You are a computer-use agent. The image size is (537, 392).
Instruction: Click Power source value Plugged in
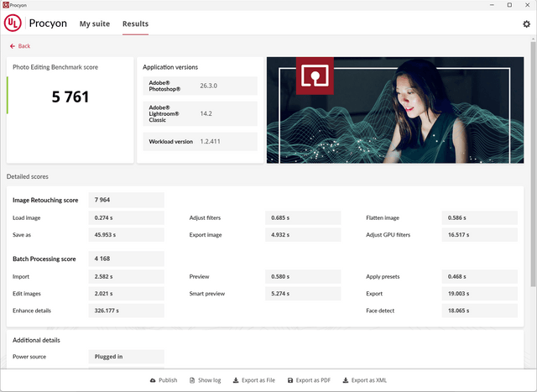click(x=127, y=357)
